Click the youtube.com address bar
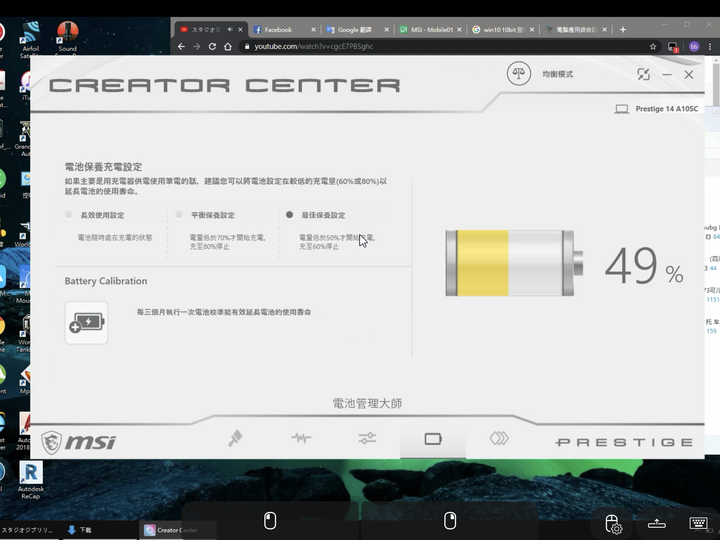This screenshot has height=540, width=720. [x=445, y=46]
